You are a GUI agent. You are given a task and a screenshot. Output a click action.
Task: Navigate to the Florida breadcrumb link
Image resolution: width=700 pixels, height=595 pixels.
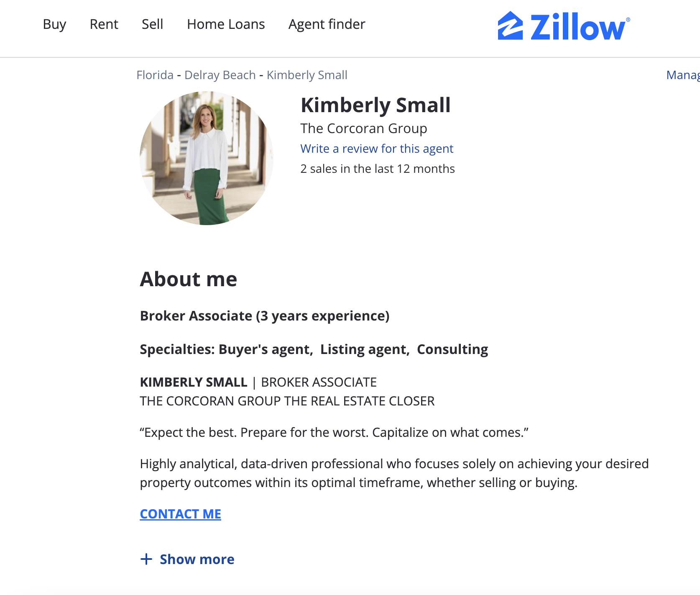155,75
